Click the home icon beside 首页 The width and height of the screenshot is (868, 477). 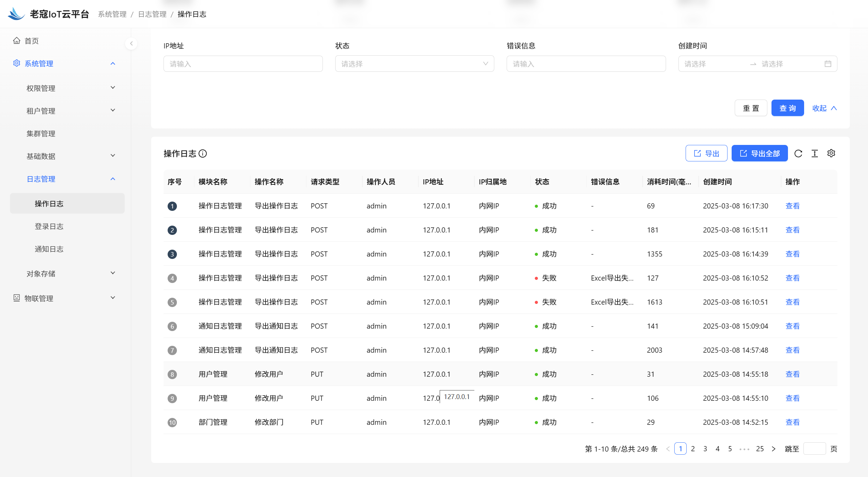(x=16, y=41)
